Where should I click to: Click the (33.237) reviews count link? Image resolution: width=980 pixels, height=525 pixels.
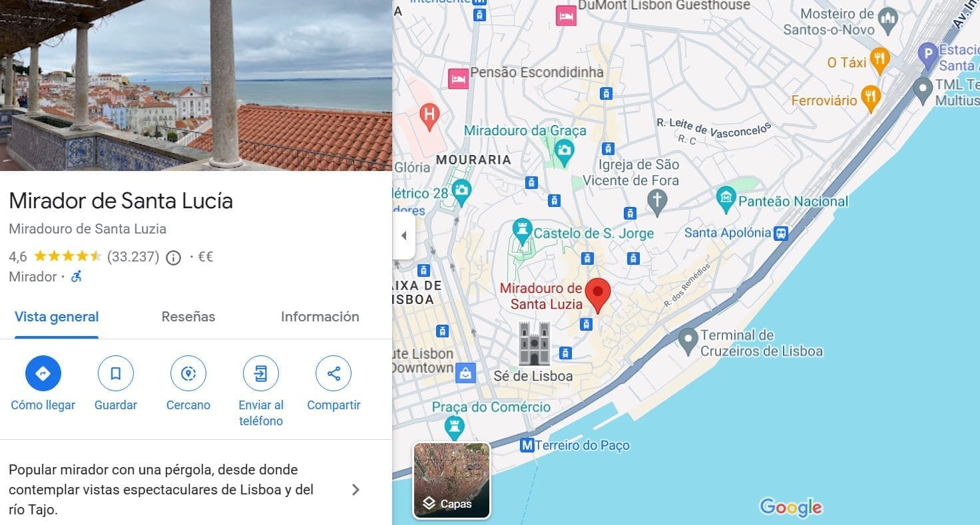133,257
